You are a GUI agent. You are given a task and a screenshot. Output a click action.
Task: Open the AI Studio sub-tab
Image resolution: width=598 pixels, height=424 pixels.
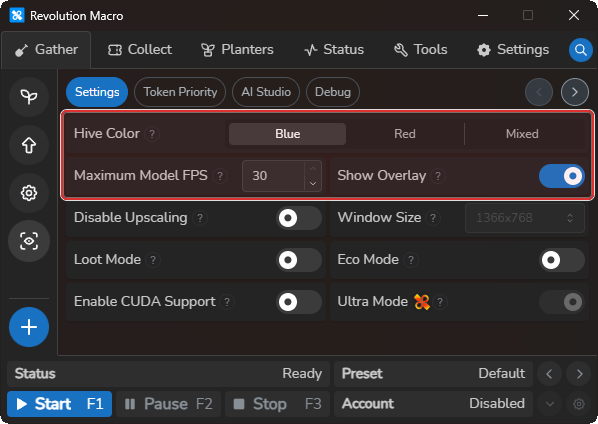coord(266,92)
